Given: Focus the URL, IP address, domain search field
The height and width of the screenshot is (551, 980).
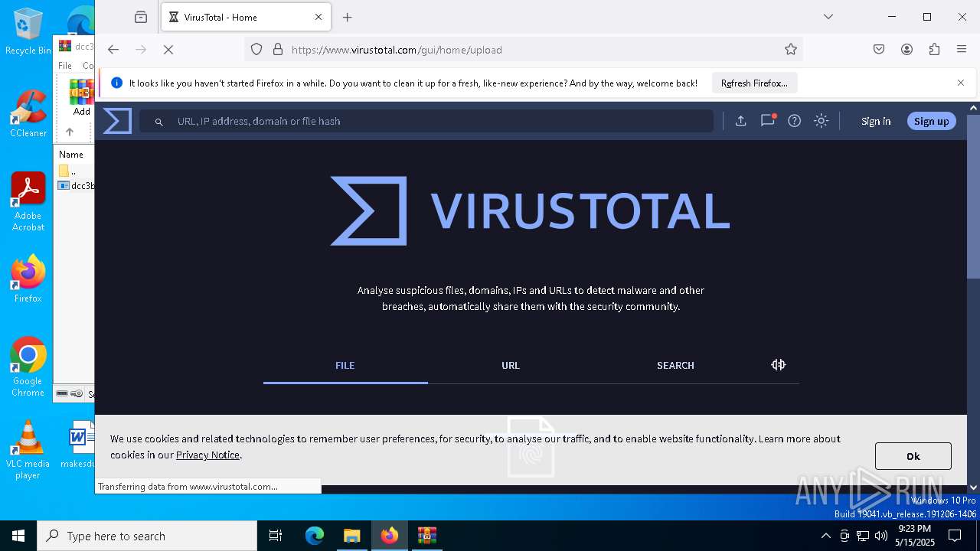Looking at the screenshot, I should pyautogui.click(x=426, y=121).
